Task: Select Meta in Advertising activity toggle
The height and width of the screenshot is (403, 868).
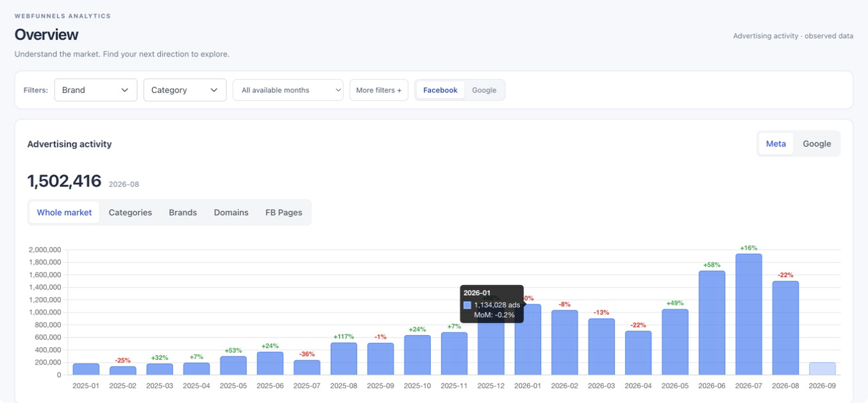Action: [776, 144]
